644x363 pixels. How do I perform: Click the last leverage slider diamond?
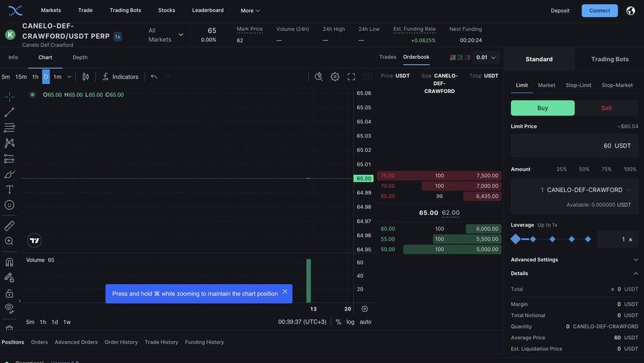coord(588,239)
